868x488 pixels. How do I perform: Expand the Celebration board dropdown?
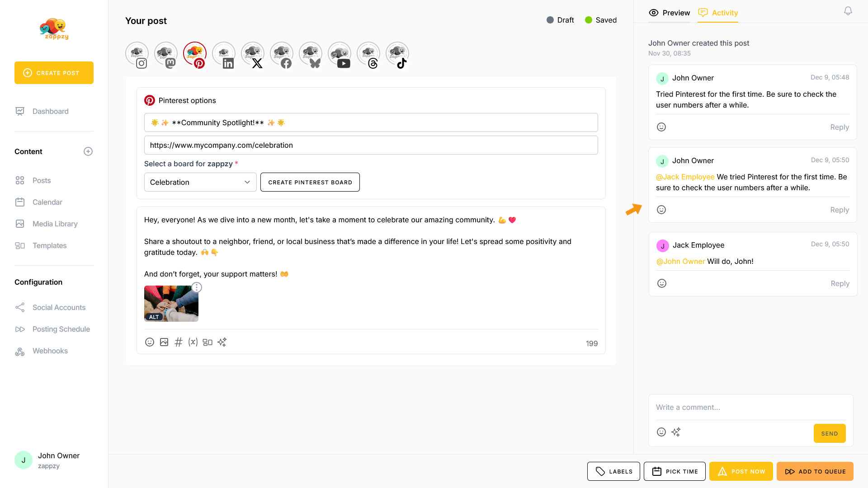click(x=200, y=182)
